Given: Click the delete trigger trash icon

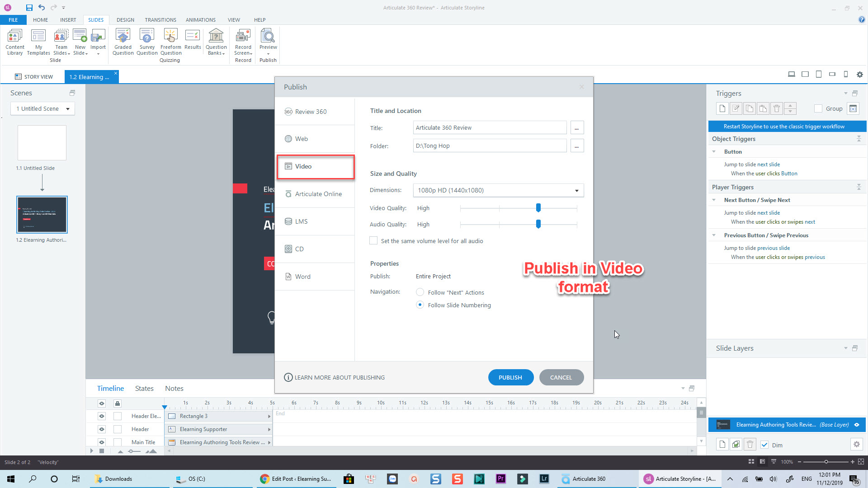Looking at the screenshot, I should tap(776, 108).
